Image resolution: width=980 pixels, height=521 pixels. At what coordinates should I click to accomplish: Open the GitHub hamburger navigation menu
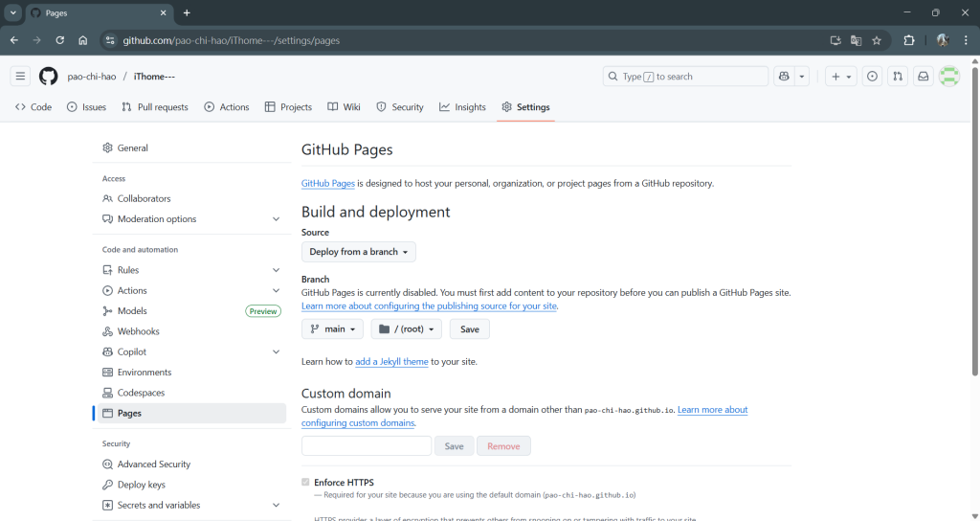tap(20, 77)
